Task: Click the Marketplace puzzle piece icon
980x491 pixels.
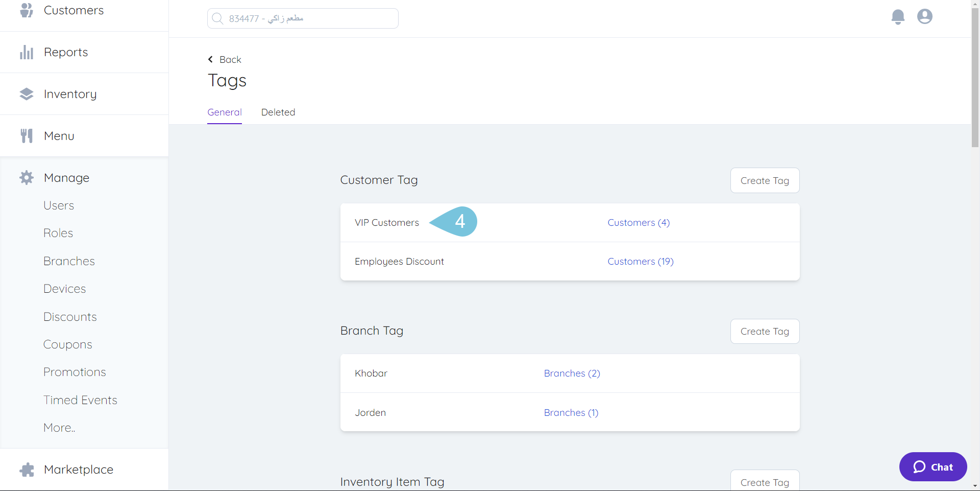Action: (27, 470)
